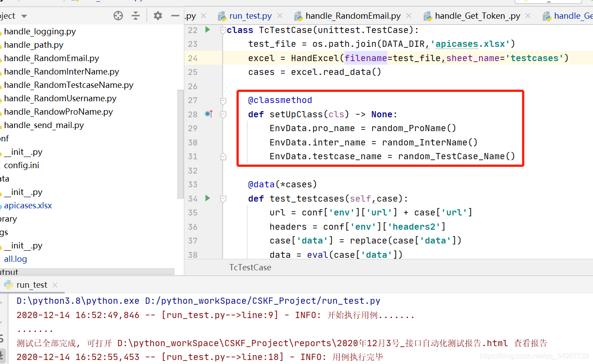This screenshot has width=593, height=364.
Task: Click 'random_InterName()' in line 30
Action: pos(430,143)
